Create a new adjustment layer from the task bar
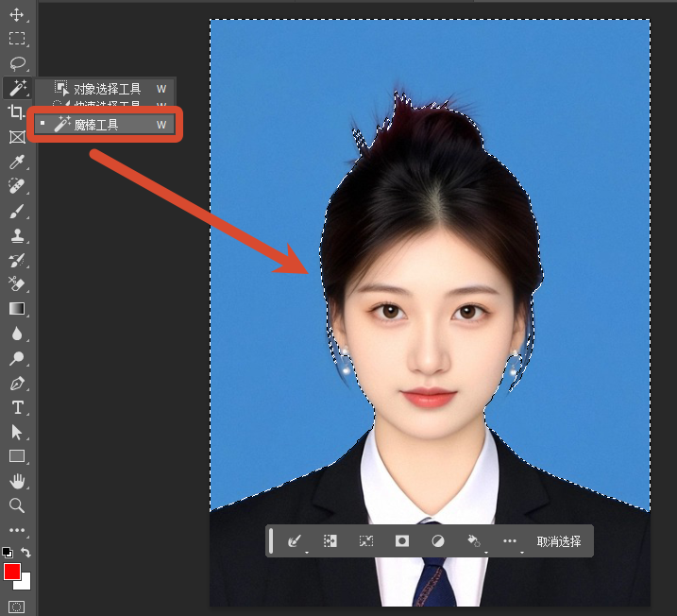 point(438,541)
